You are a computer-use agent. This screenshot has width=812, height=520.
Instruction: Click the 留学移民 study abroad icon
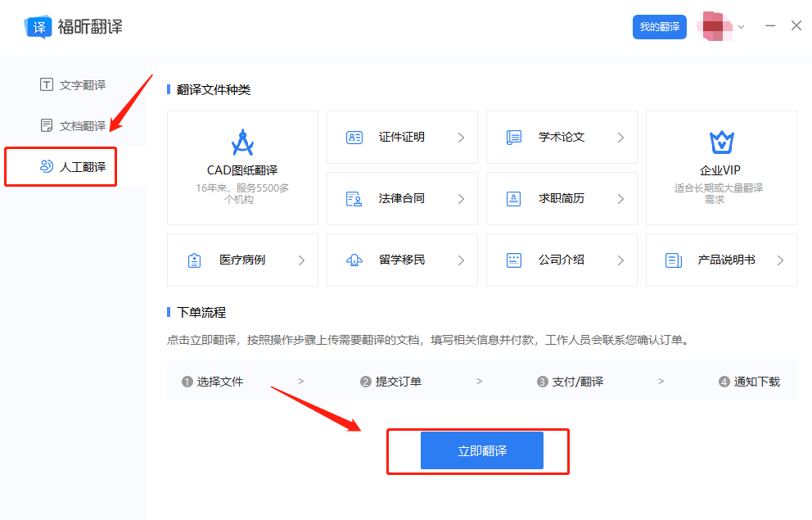(354, 260)
